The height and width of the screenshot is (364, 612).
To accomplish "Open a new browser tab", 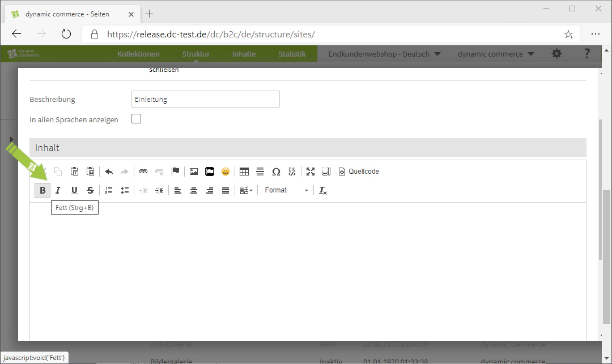I will [149, 14].
